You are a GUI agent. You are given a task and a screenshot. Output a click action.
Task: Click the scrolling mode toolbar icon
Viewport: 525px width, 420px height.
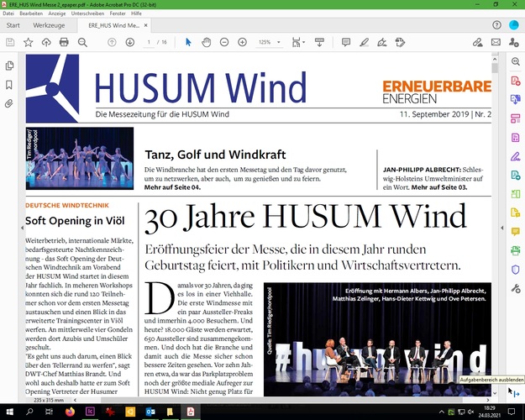coord(319,42)
